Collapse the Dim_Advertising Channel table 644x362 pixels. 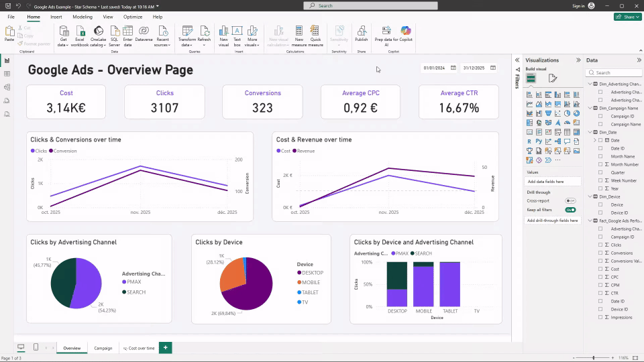pos(590,84)
